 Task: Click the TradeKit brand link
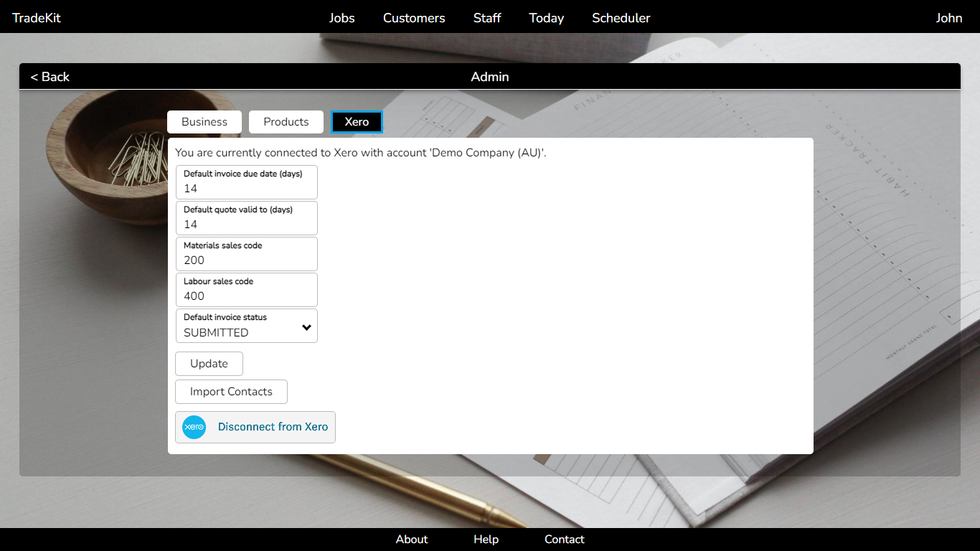click(x=37, y=18)
